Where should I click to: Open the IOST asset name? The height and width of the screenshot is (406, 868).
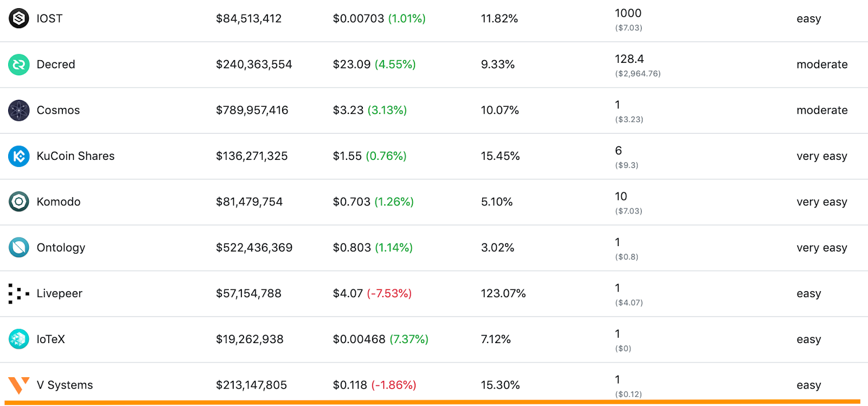point(49,18)
